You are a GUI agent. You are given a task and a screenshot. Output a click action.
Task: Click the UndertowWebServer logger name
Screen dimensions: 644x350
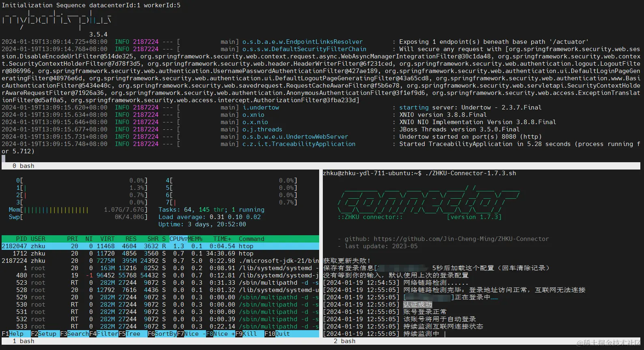pyautogui.click(x=295, y=137)
